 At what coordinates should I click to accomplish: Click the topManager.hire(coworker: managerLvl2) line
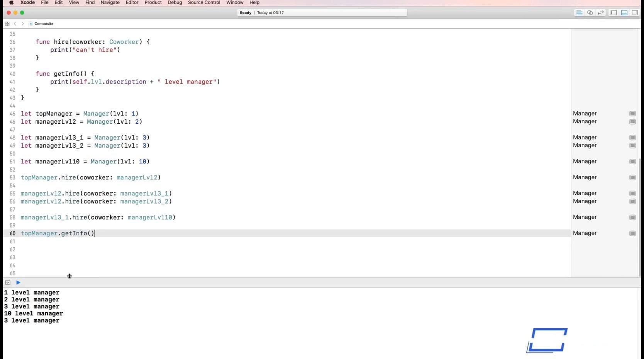coord(91,177)
